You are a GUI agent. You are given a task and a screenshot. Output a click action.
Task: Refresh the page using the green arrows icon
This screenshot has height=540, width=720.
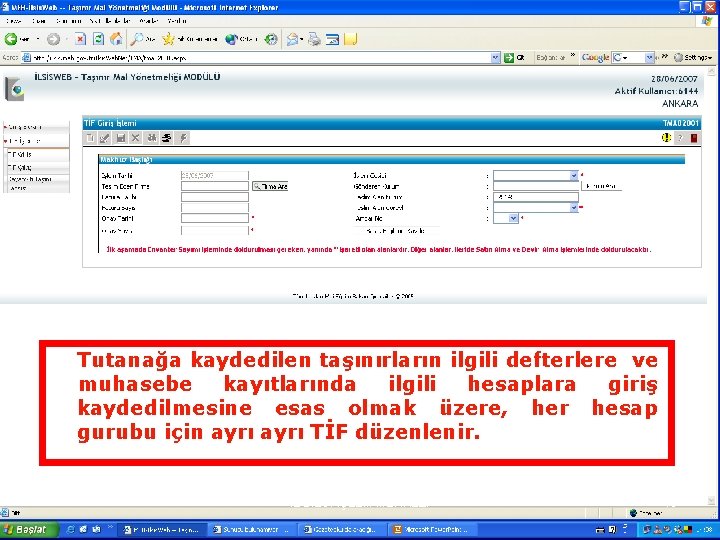click(98, 39)
